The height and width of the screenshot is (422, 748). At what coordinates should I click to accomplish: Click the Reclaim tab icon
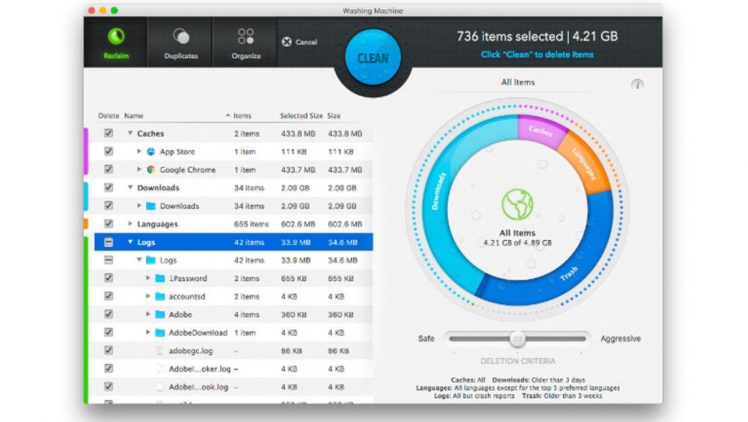(115, 37)
